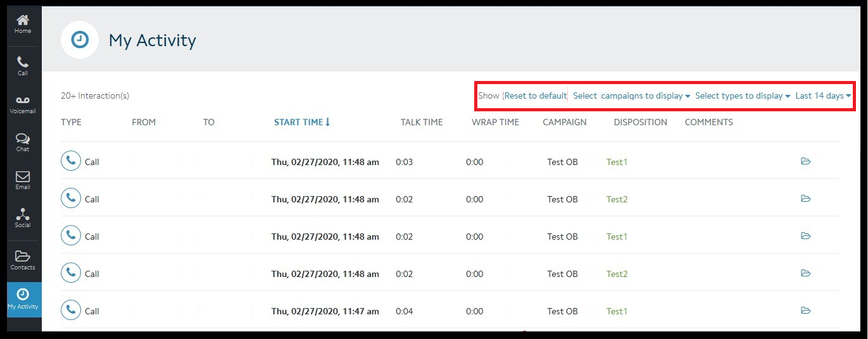
Task: Expand Select types to display dropdown
Action: (743, 96)
